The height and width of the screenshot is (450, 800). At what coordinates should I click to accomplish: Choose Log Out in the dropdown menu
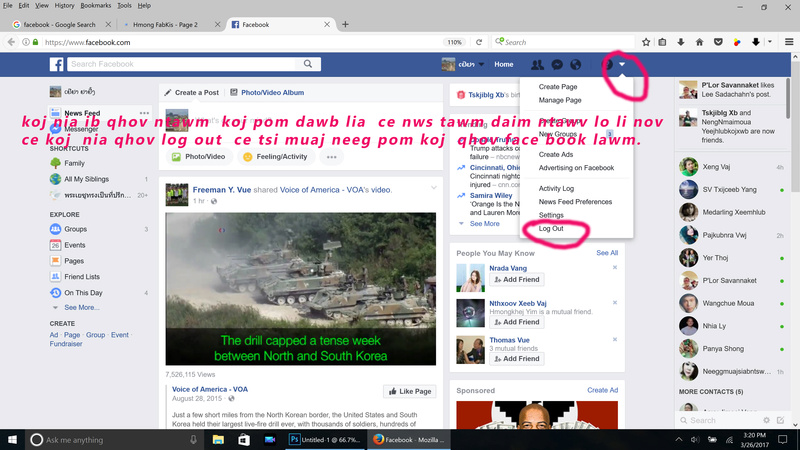point(551,229)
